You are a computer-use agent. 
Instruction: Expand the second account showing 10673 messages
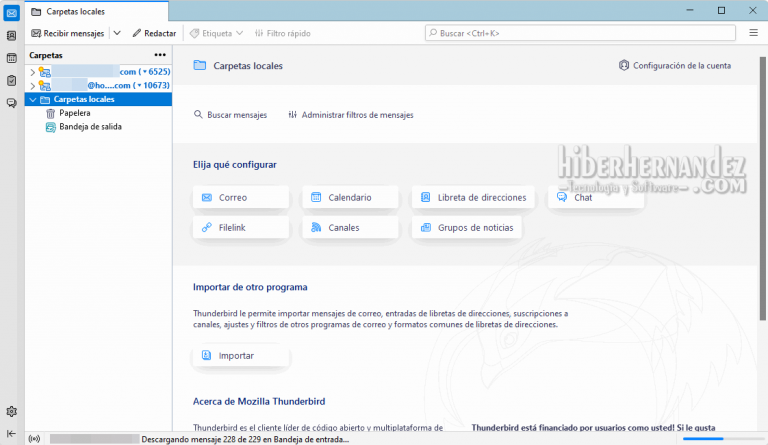tap(33, 86)
